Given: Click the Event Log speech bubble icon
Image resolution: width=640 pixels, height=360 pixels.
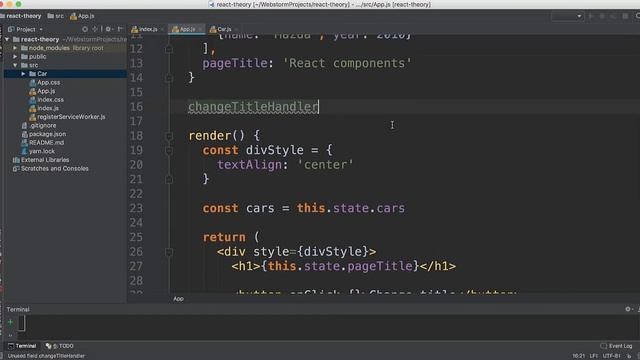Looking at the screenshot, I should click(x=604, y=346).
